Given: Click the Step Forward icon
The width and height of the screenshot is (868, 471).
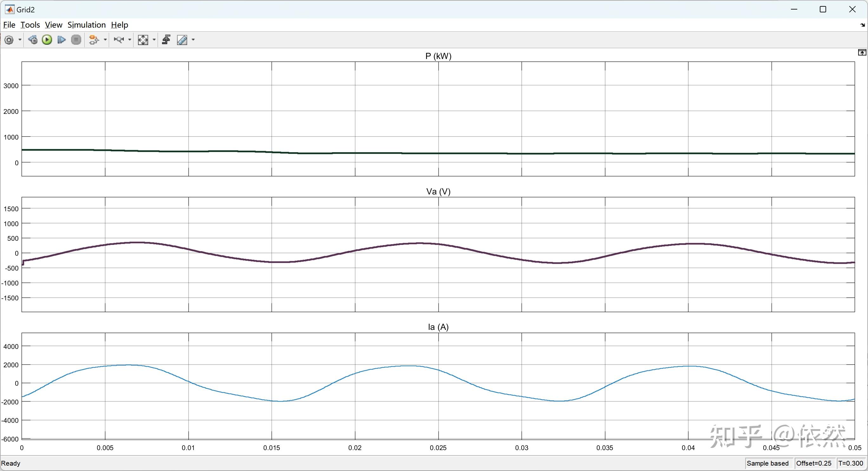Looking at the screenshot, I should (x=61, y=40).
